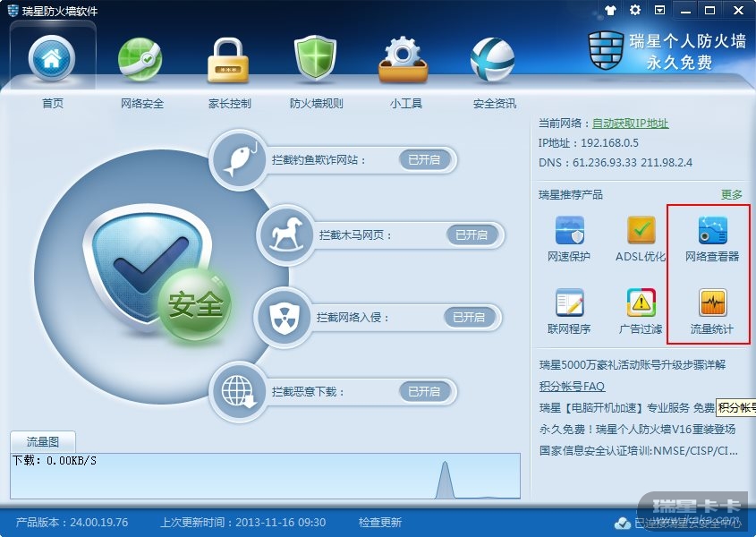Screen dimensions: 756x537
Task: Click the 自动获取IP地址 link
Action: click(630, 123)
